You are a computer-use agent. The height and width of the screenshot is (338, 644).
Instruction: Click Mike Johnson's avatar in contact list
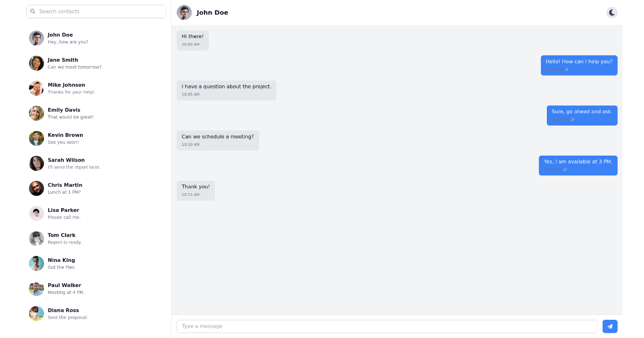36,89
